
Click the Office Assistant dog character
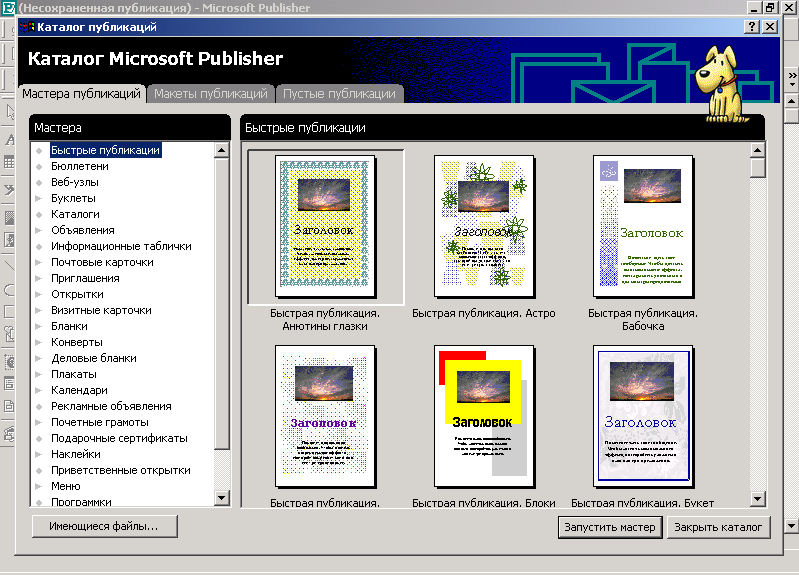tap(723, 84)
